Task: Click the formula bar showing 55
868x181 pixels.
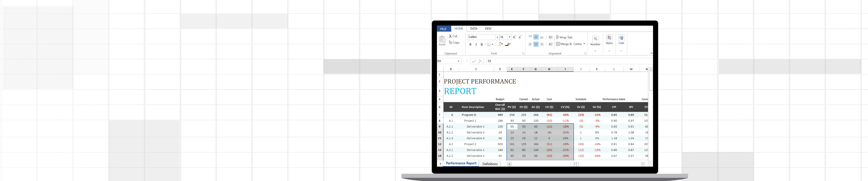Action: point(566,61)
